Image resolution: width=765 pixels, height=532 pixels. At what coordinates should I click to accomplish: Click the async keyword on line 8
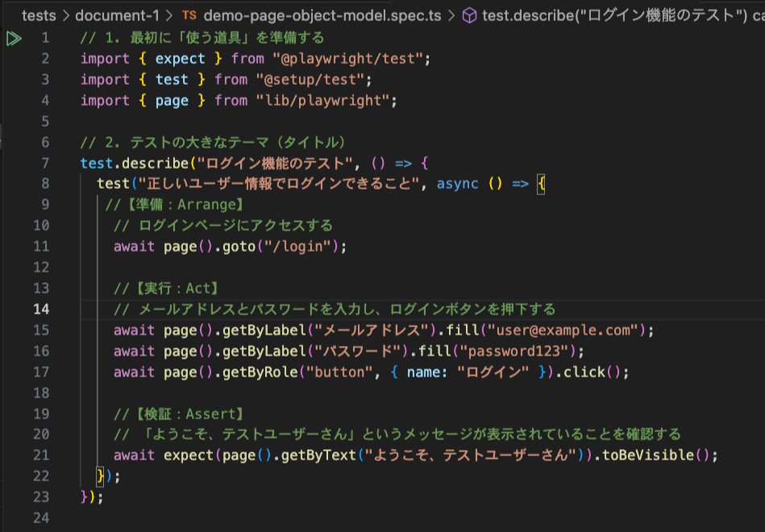[x=457, y=184]
